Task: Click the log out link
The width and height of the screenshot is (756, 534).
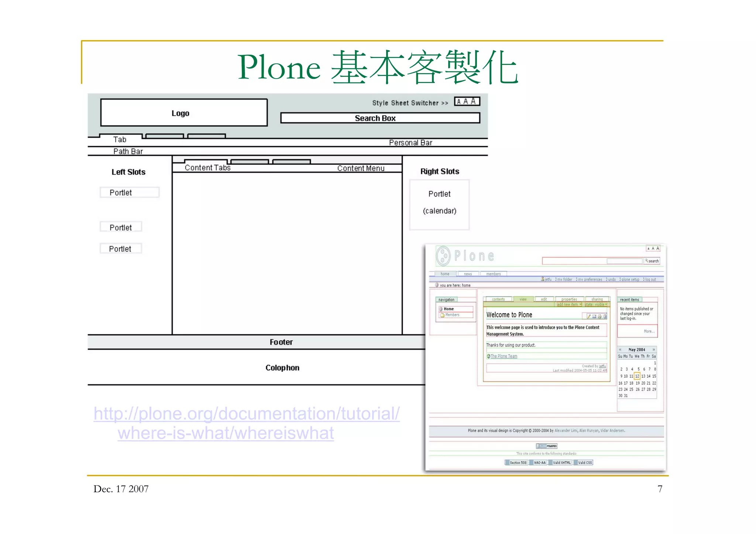Action: (x=650, y=279)
